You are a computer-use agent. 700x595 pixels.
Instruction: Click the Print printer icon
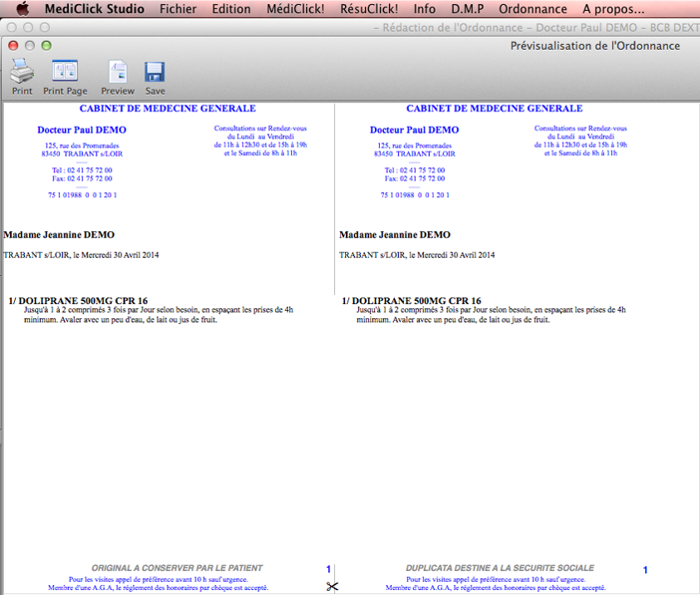[x=22, y=71]
